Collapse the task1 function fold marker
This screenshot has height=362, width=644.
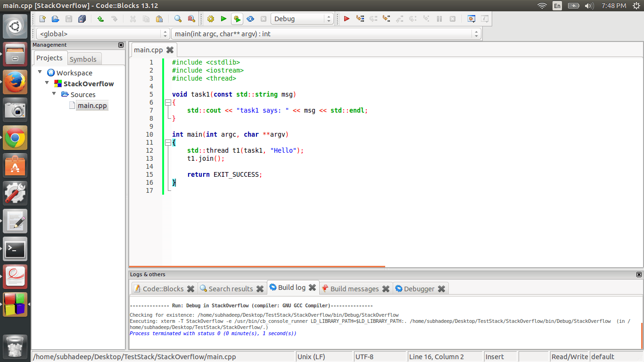click(167, 102)
